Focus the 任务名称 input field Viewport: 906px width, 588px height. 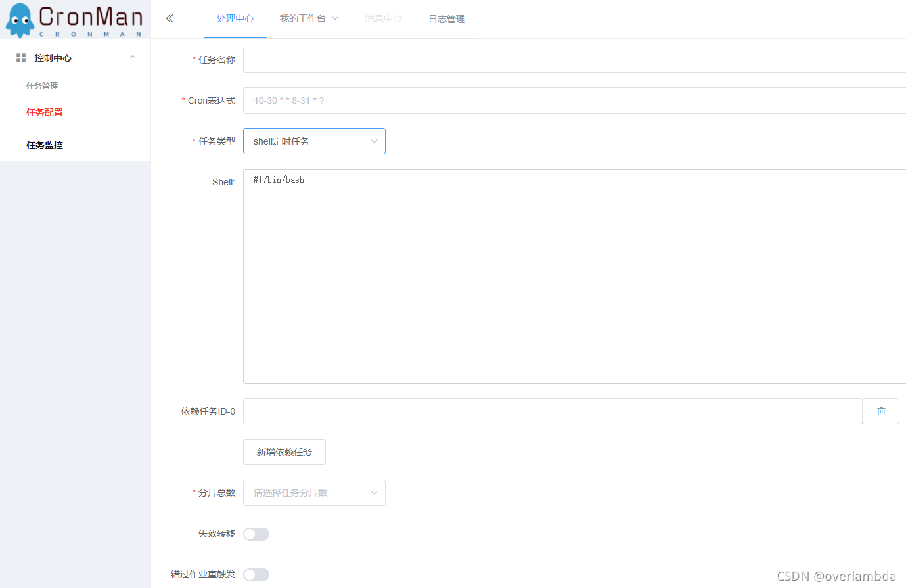click(x=574, y=60)
